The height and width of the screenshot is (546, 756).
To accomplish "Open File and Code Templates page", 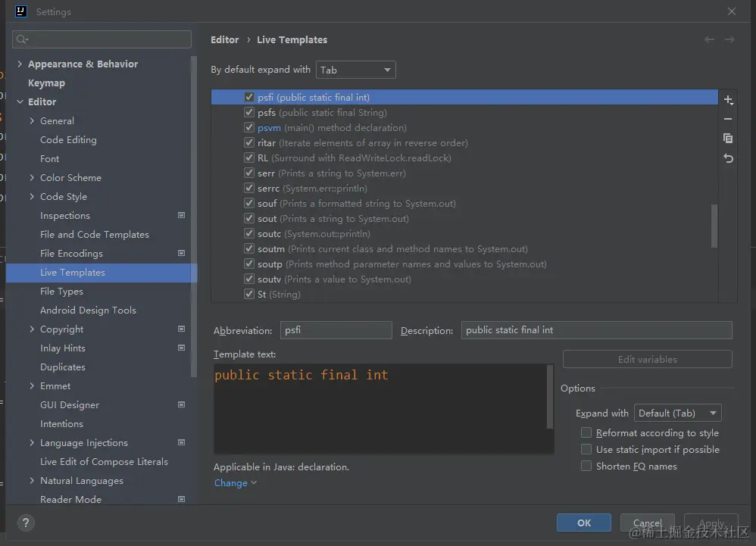I will (x=95, y=234).
